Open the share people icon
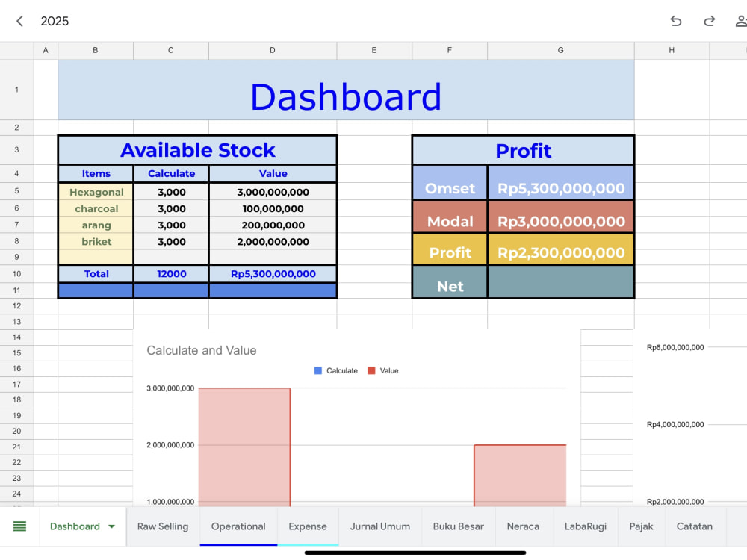This screenshot has width=747, height=560. pyautogui.click(x=741, y=21)
